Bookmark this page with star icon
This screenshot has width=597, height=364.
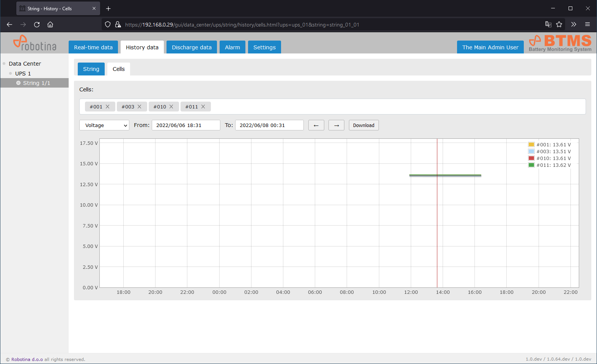click(559, 25)
